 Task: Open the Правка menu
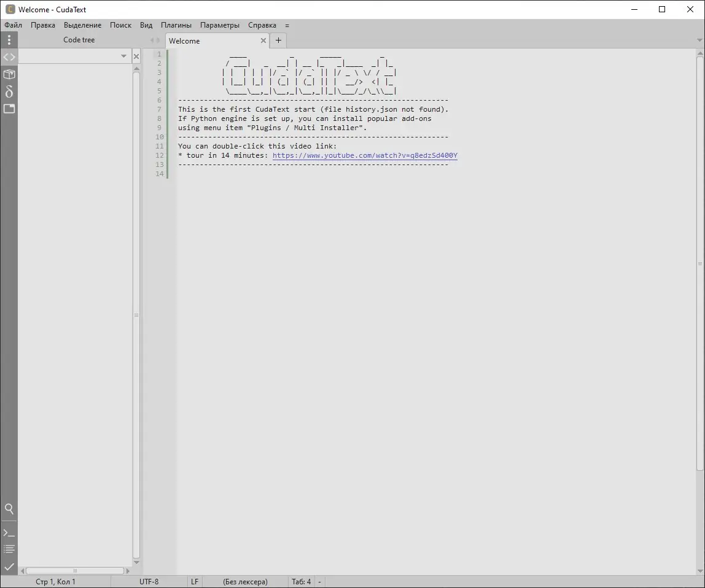pos(43,25)
